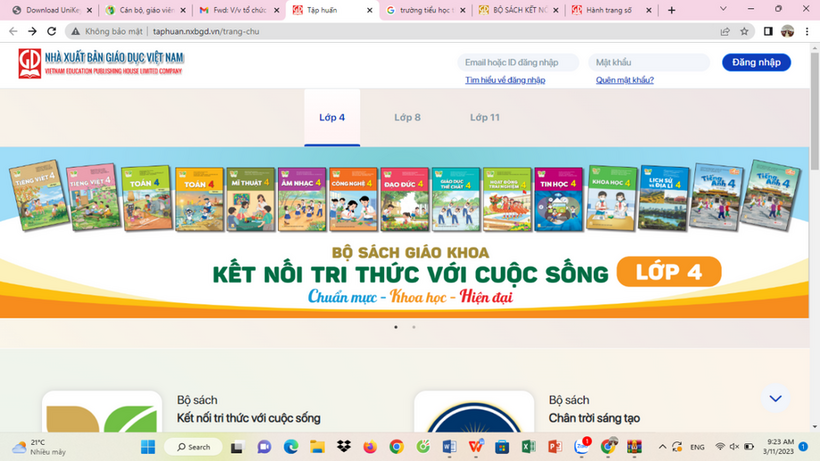Select the first carousel dot indicator
Screen dimensions: 820x461
click(x=396, y=327)
